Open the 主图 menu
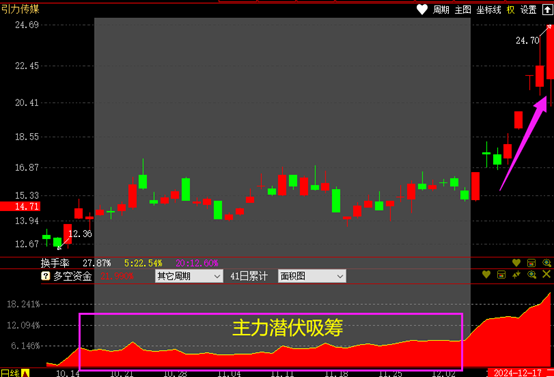Screen dimensions: 554x377 463,10
